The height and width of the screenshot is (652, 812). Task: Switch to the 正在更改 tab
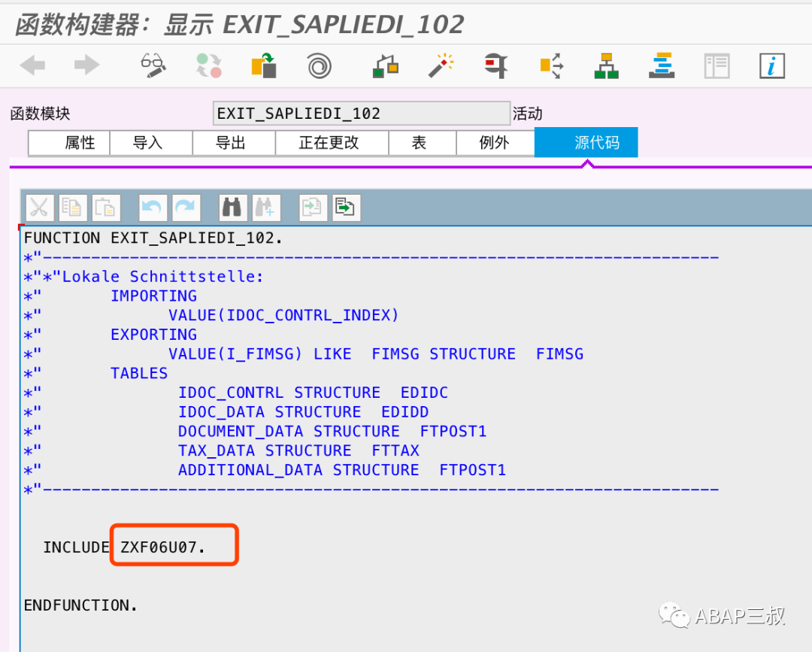[x=332, y=143]
